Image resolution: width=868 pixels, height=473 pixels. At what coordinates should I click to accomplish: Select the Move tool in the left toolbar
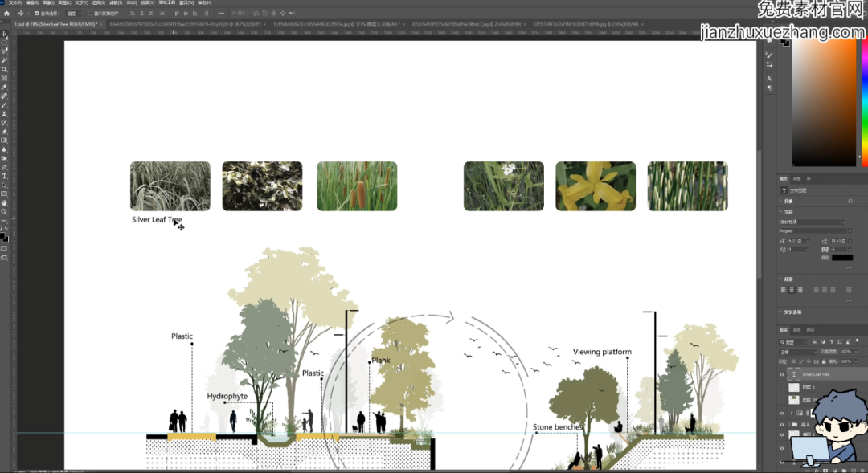[x=4, y=34]
